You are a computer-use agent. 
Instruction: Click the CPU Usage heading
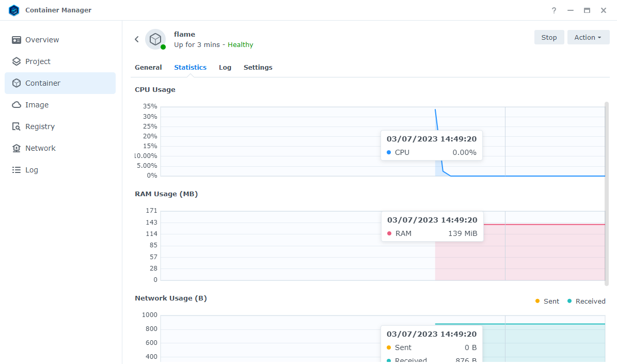coord(155,90)
